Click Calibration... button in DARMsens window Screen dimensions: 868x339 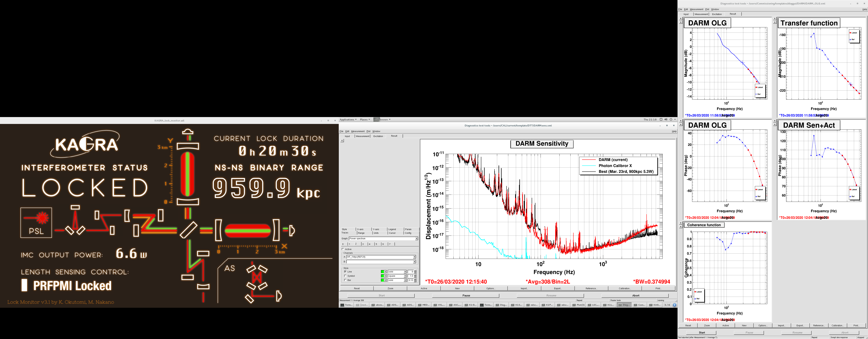pos(625,288)
